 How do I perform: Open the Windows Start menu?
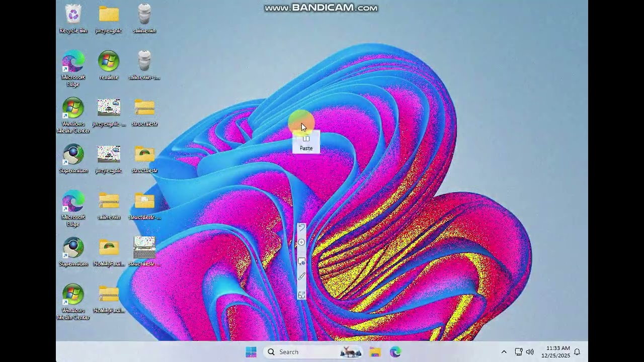point(251,352)
